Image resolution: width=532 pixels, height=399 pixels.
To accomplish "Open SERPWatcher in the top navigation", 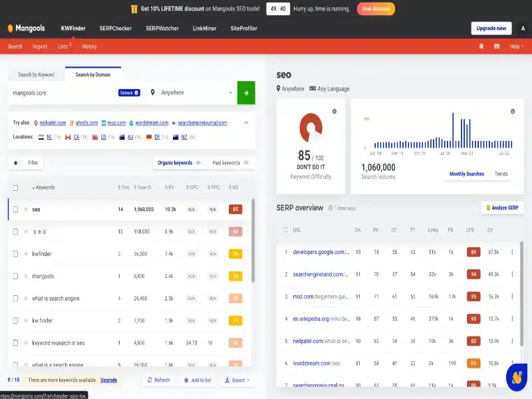I will point(162,29).
